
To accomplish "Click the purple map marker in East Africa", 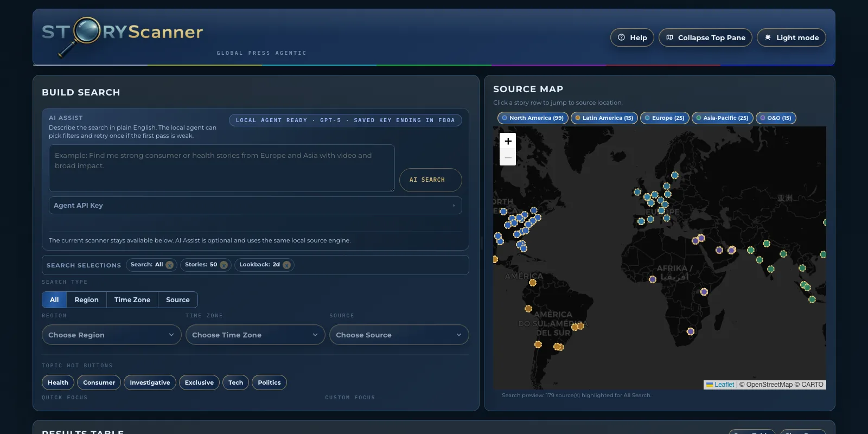I will pyautogui.click(x=704, y=292).
